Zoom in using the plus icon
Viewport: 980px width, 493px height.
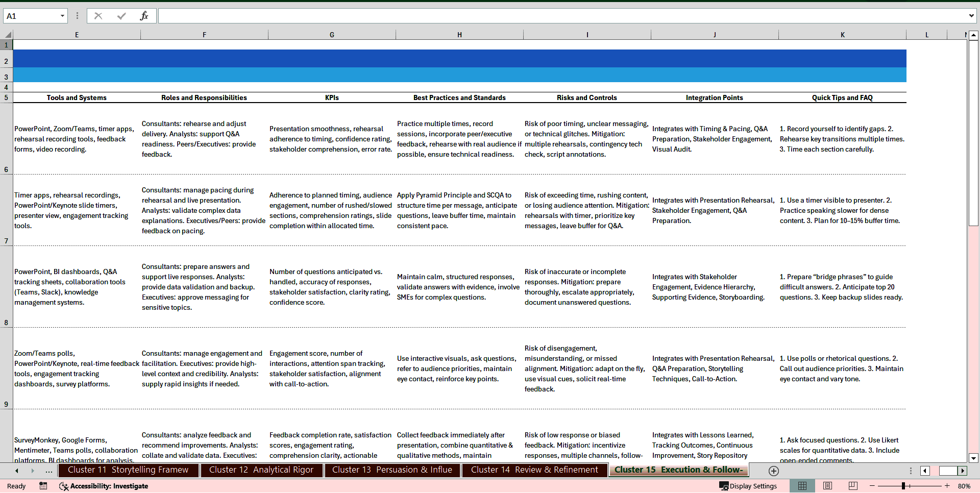tap(947, 486)
